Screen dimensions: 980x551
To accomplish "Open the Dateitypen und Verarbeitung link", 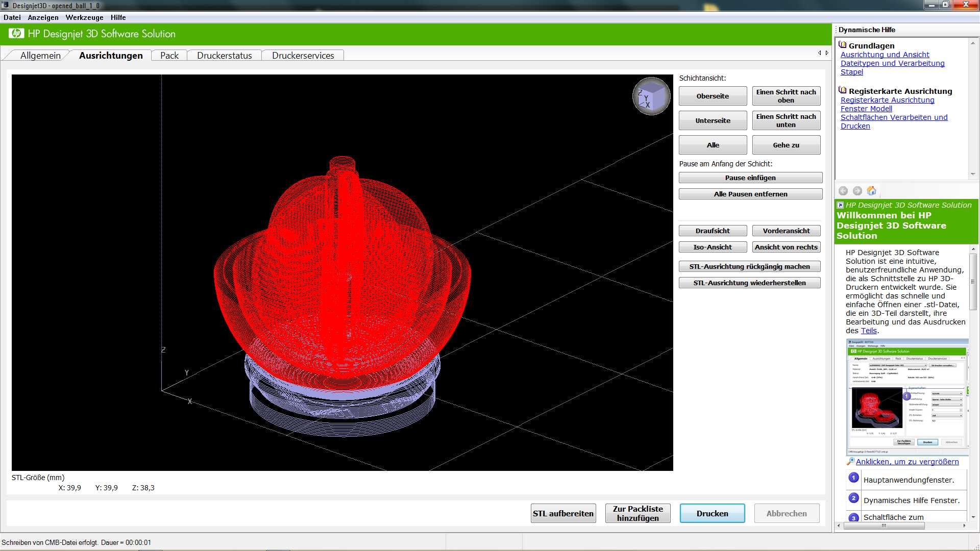I will [x=893, y=63].
